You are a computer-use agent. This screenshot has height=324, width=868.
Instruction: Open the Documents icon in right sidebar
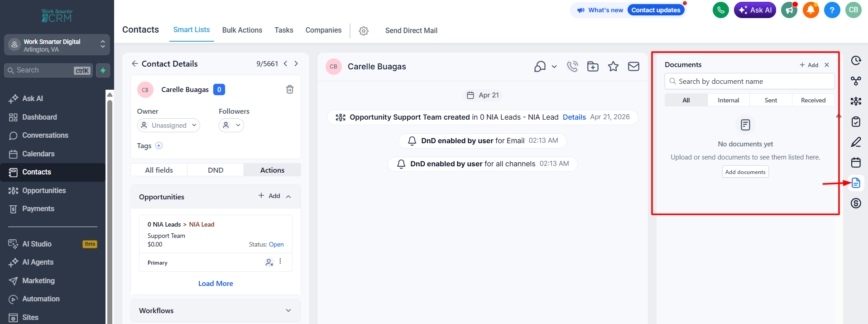[856, 183]
